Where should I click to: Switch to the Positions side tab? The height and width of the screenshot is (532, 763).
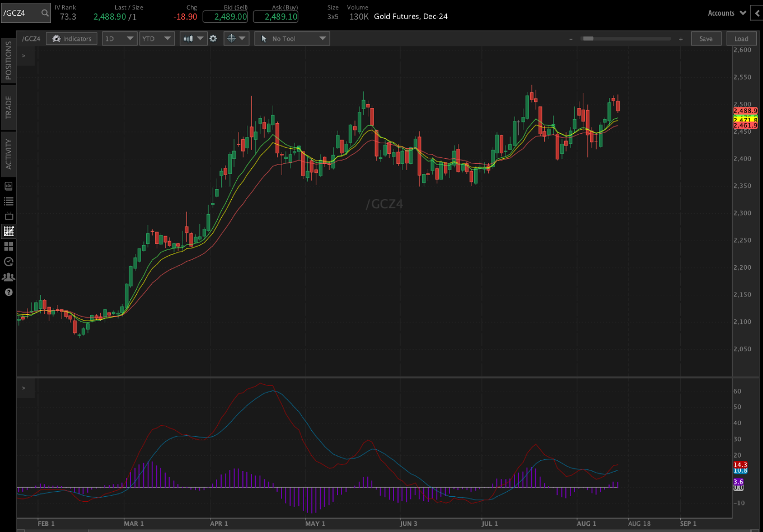pyautogui.click(x=8, y=60)
